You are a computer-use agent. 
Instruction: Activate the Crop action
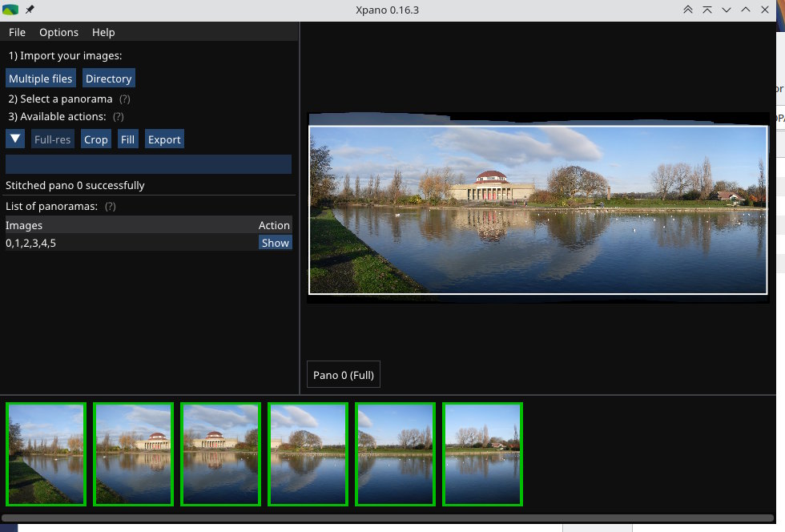point(95,139)
